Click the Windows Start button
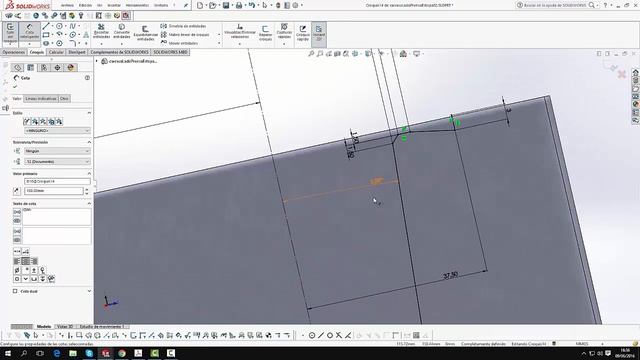 (x=7, y=353)
